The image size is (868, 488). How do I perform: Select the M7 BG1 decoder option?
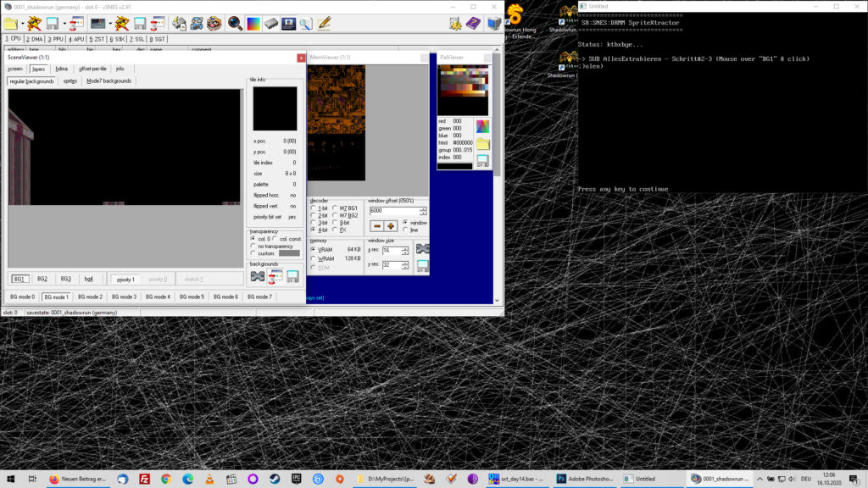[x=335, y=208]
